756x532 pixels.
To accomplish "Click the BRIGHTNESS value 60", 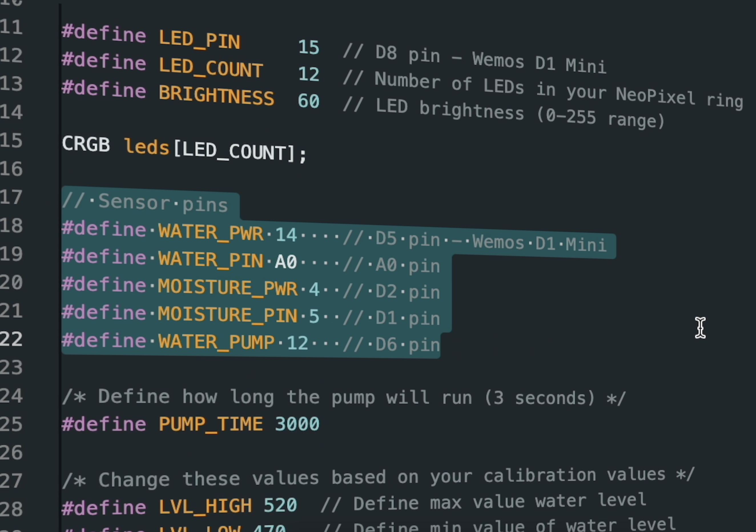I will 309,101.
